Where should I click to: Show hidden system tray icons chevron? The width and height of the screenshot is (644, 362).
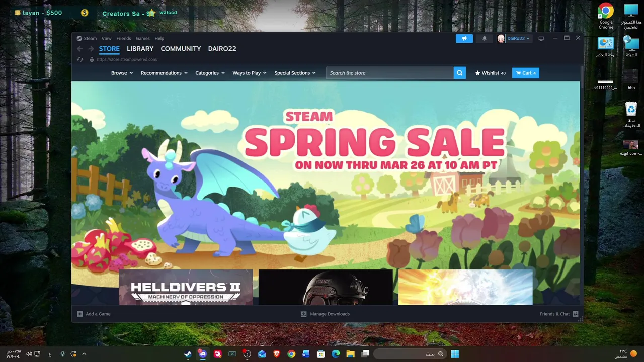click(x=84, y=354)
